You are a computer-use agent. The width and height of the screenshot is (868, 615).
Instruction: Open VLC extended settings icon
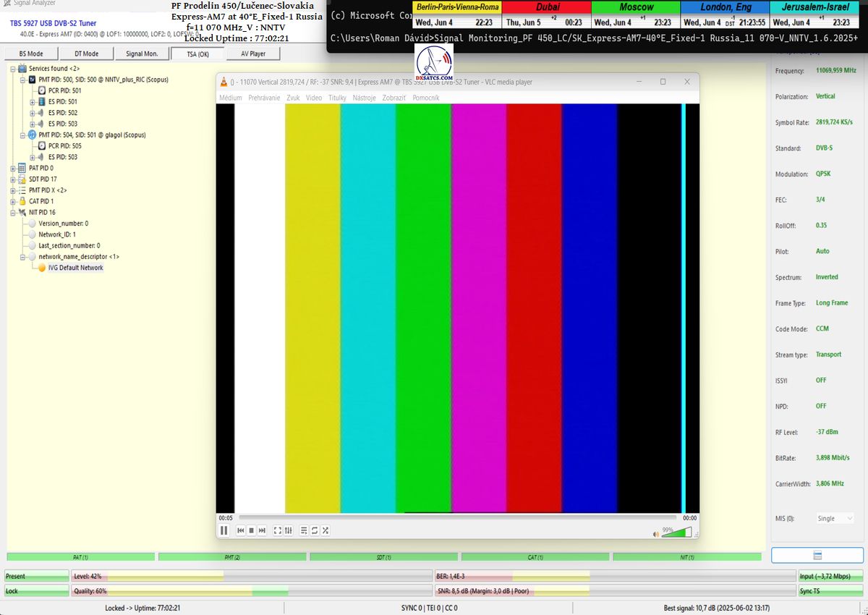(288, 530)
